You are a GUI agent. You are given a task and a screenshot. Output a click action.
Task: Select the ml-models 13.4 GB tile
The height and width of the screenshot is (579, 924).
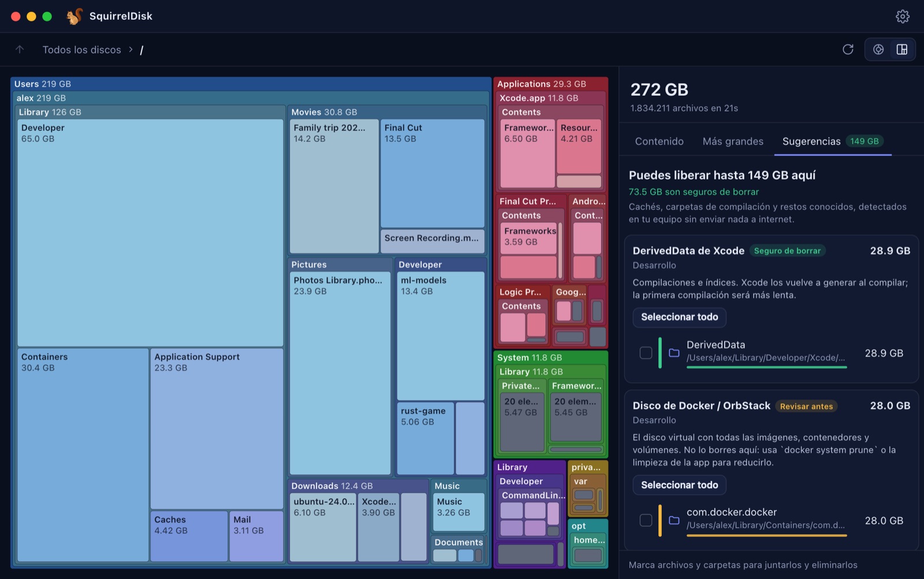coord(441,336)
